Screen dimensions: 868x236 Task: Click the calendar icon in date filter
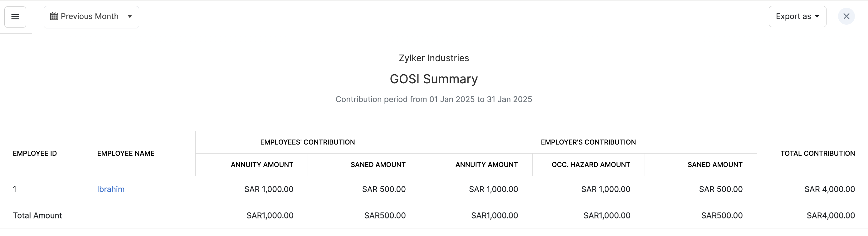(54, 17)
